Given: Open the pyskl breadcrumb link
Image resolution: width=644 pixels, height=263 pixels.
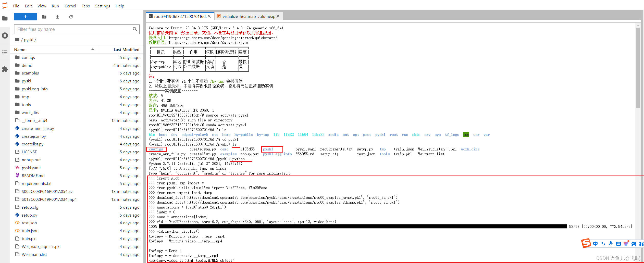Looking at the screenshot, I should [x=29, y=40].
